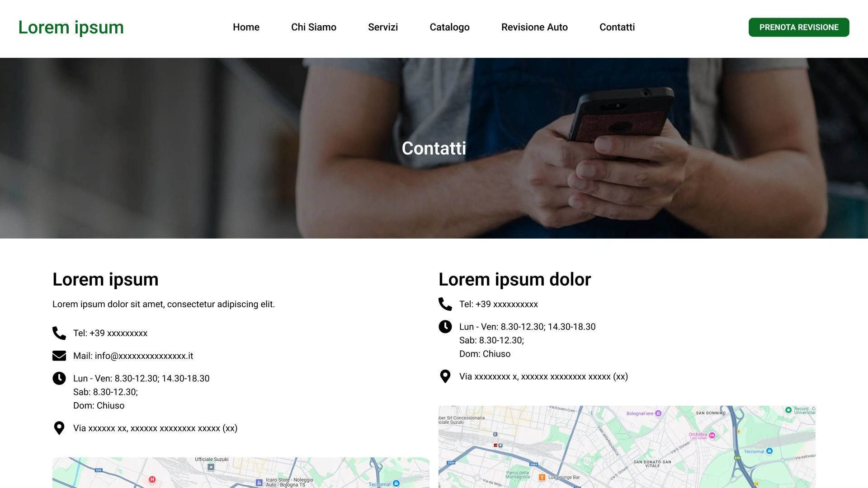Screen dimensions: 868x488
Task: Click the info@ email address link
Action: pyautogui.click(x=144, y=356)
